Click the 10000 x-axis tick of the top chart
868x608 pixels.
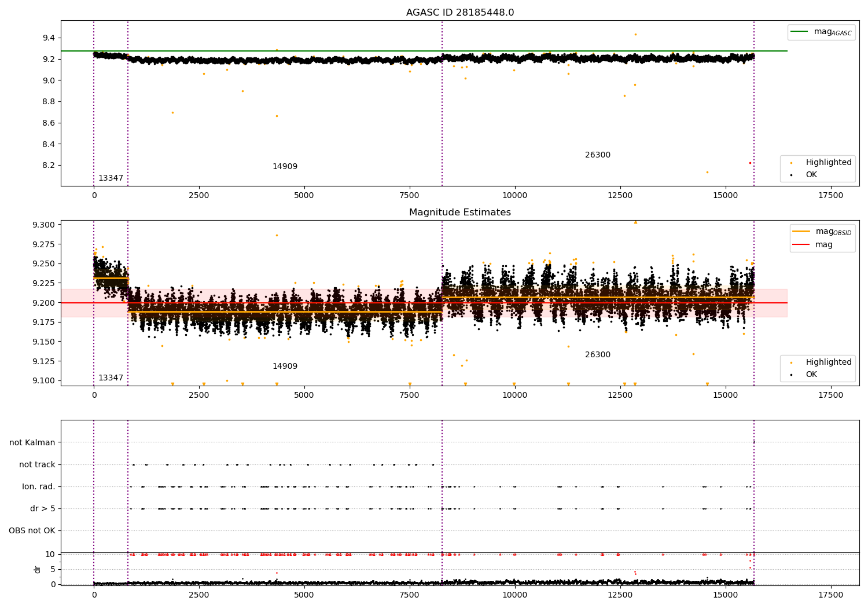click(x=514, y=196)
